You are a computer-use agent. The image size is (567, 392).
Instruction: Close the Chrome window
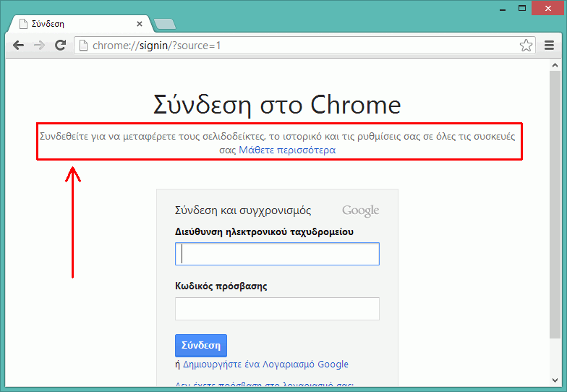pyautogui.click(x=548, y=8)
